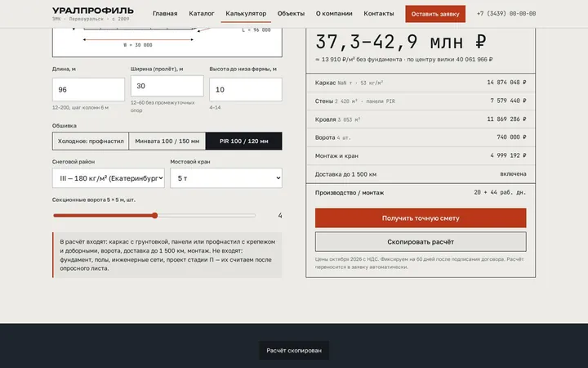Go to Главная menu item
The image size is (588, 368).
[165, 14]
